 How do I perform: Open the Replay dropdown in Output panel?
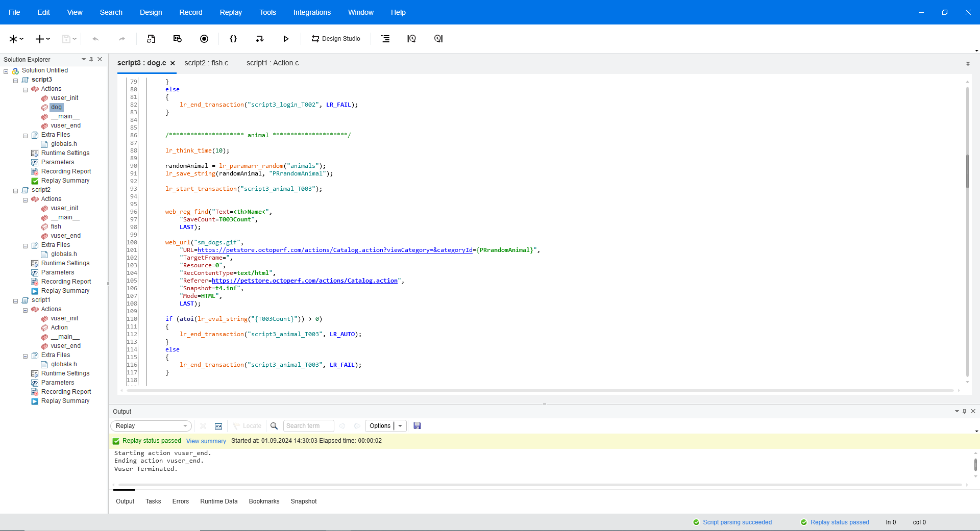coord(151,426)
